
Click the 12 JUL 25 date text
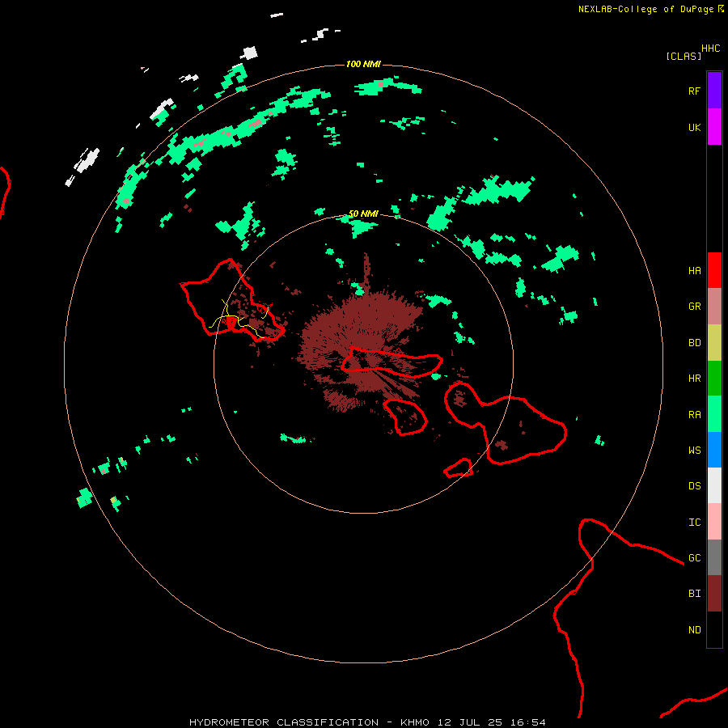point(469,722)
